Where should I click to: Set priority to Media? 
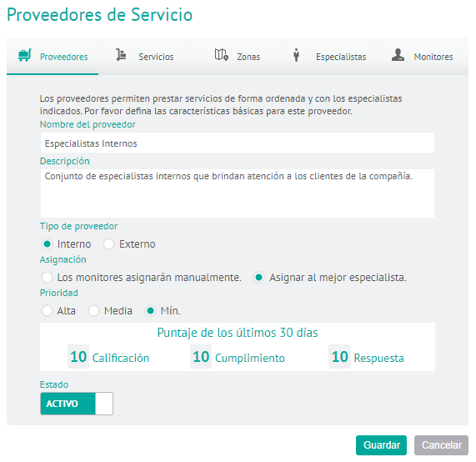(x=93, y=311)
